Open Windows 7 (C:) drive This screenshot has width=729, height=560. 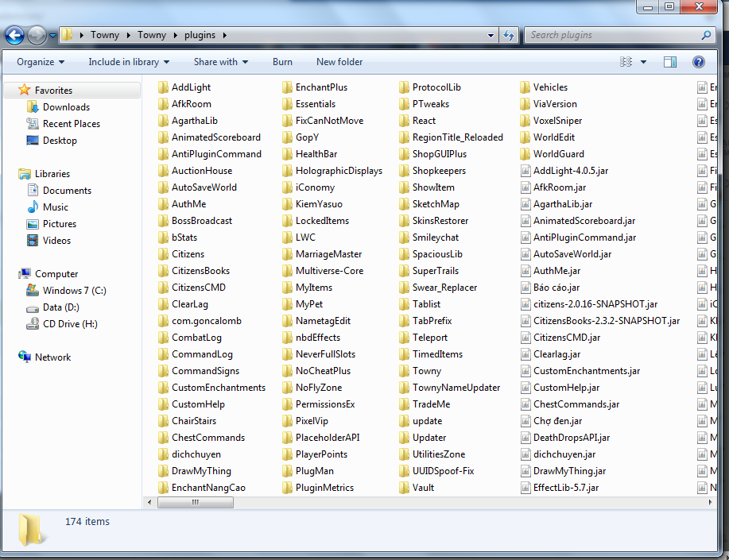[x=75, y=291]
